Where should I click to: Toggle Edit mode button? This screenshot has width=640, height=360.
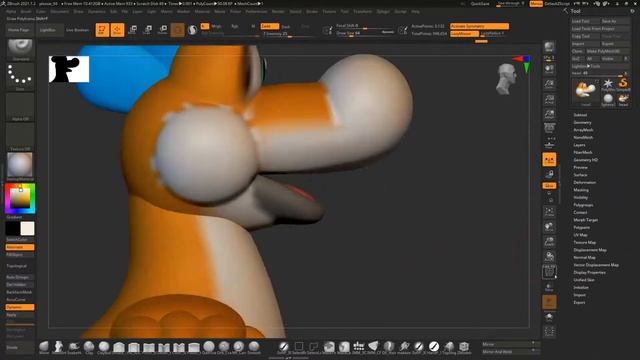click(x=102, y=30)
